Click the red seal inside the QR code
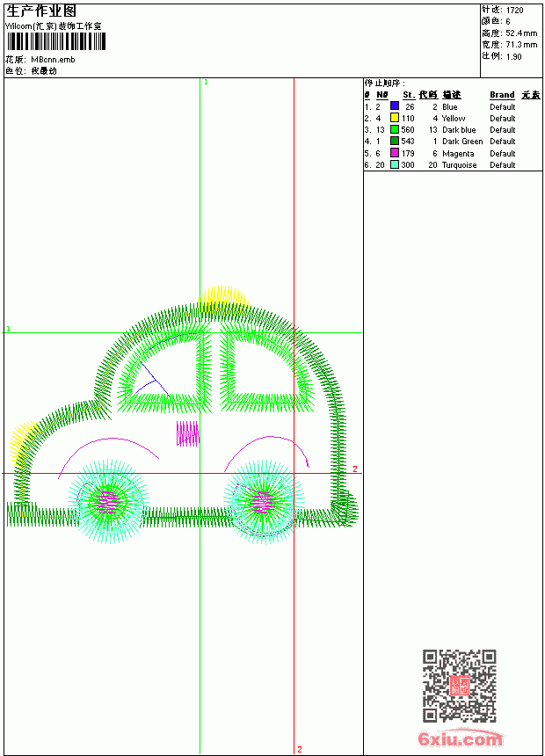Image resolution: width=545 pixels, height=756 pixels. pyautogui.click(x=459, y=686)
